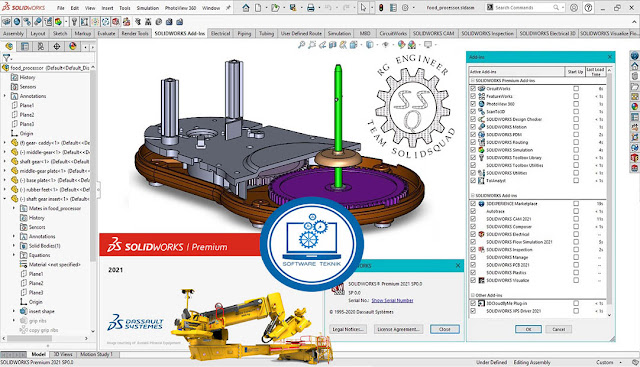This screenshot has width=640, height=367.
Task: Switch to the Evaluate tab
Action: [106, 33]
